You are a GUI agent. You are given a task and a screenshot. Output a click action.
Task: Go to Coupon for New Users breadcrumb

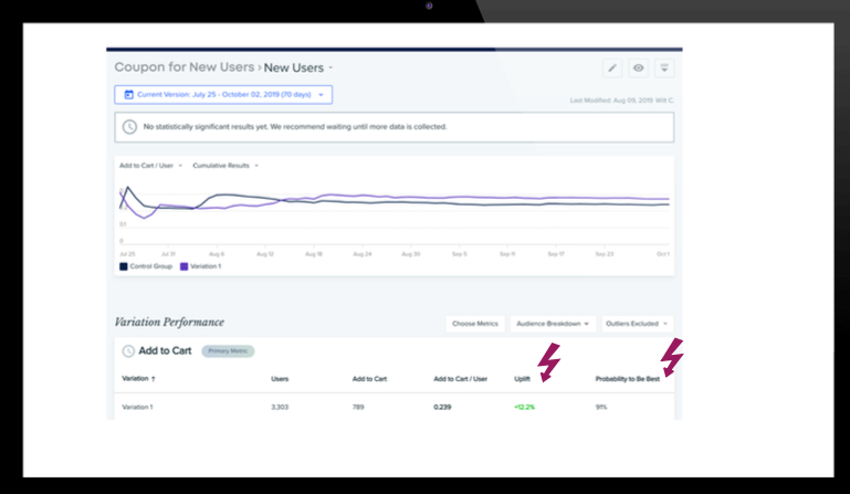click(184, 67)
